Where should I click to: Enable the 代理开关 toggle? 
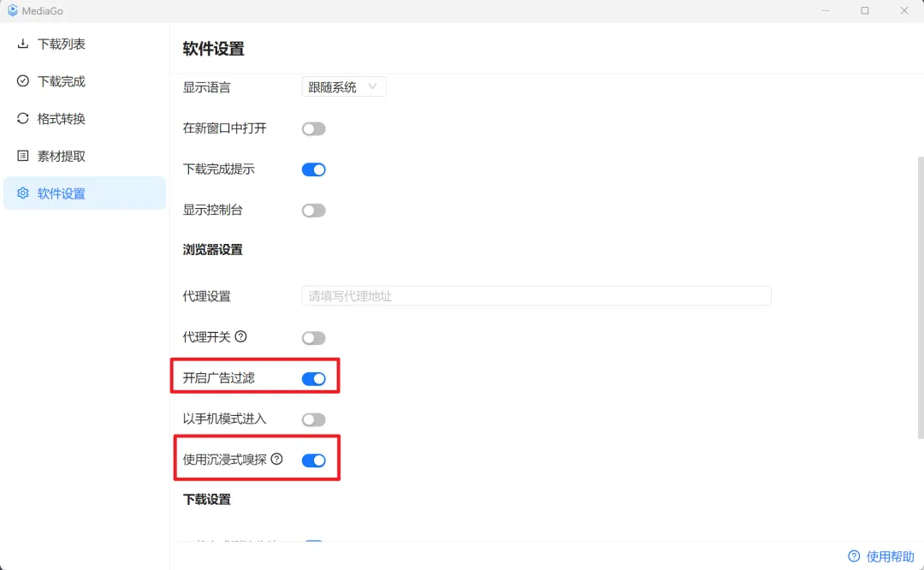pyautogui.click(x=313, y=338)
